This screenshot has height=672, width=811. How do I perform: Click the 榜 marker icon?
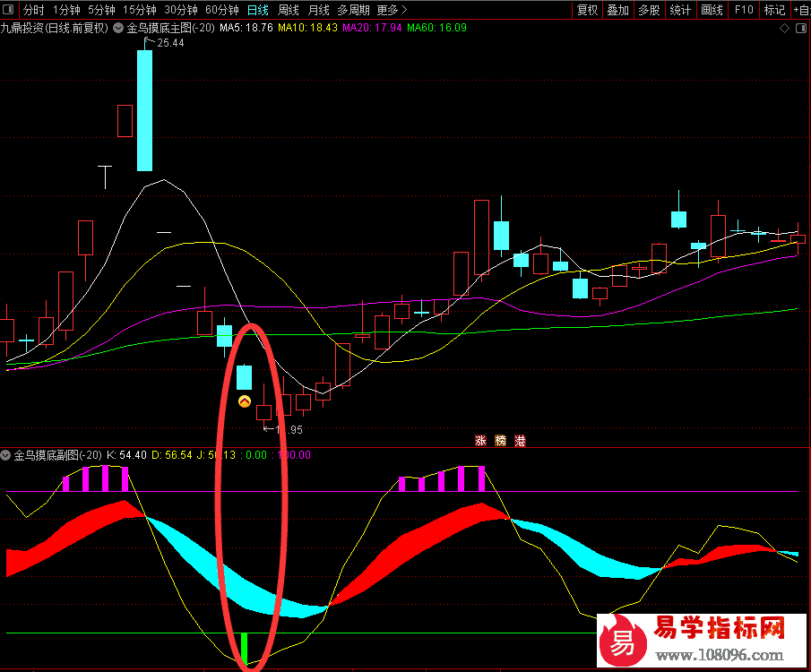500,440
